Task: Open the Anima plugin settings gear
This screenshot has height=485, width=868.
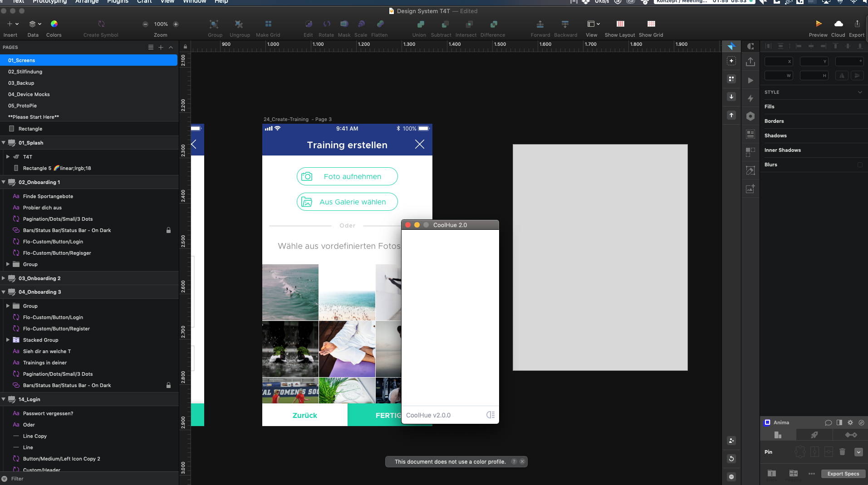Action: pyautogui.click(x=850, y=422)
